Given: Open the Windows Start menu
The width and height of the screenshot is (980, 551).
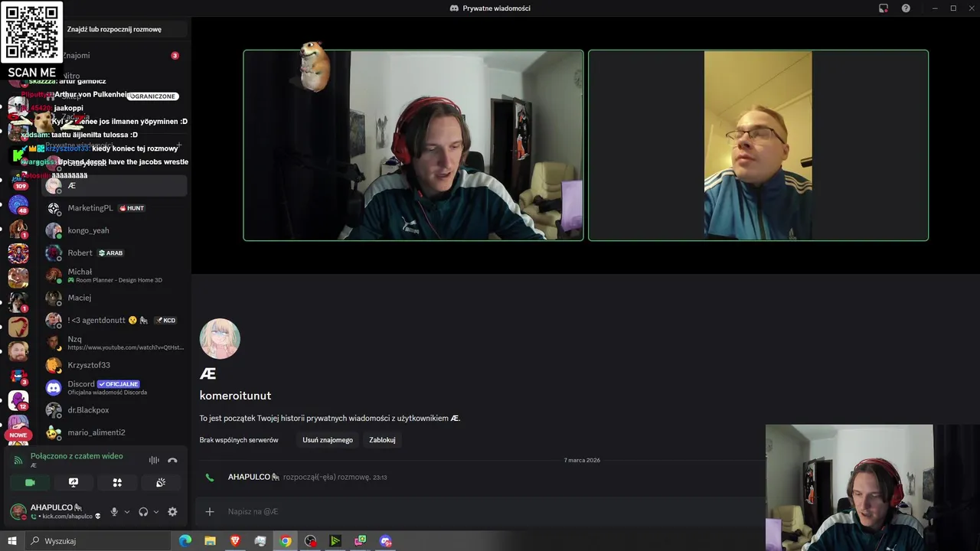Looking at the screenshot, I should 11,541.
